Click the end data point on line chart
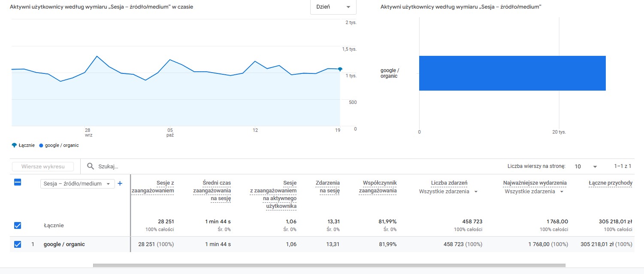 tap(340, 69)
